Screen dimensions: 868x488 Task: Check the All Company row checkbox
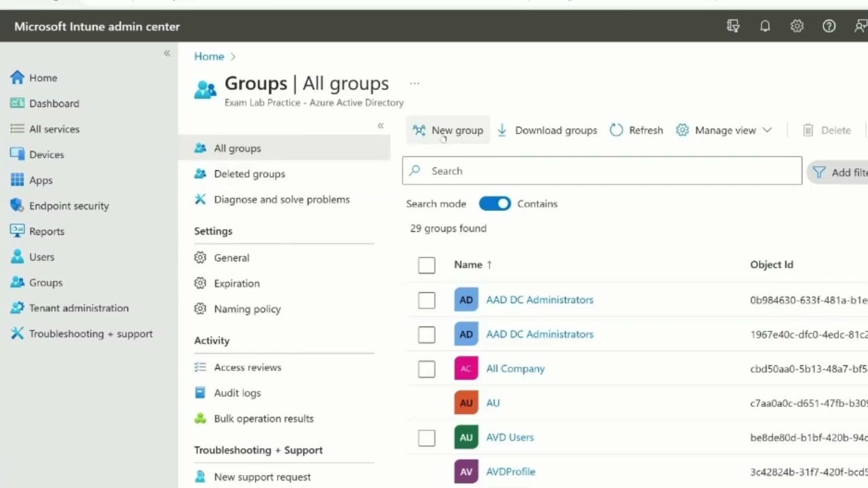click(x=427, y=369)
